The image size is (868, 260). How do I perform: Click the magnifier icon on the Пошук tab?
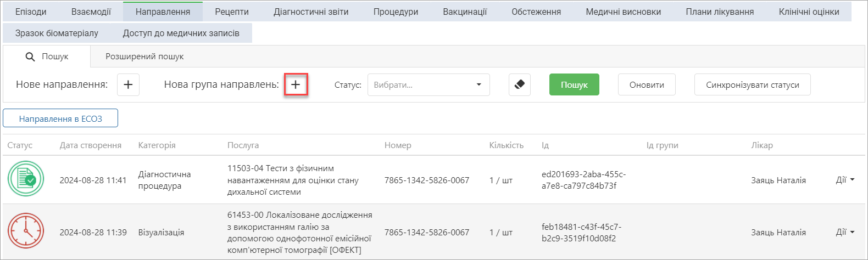(x=30, y=56)
